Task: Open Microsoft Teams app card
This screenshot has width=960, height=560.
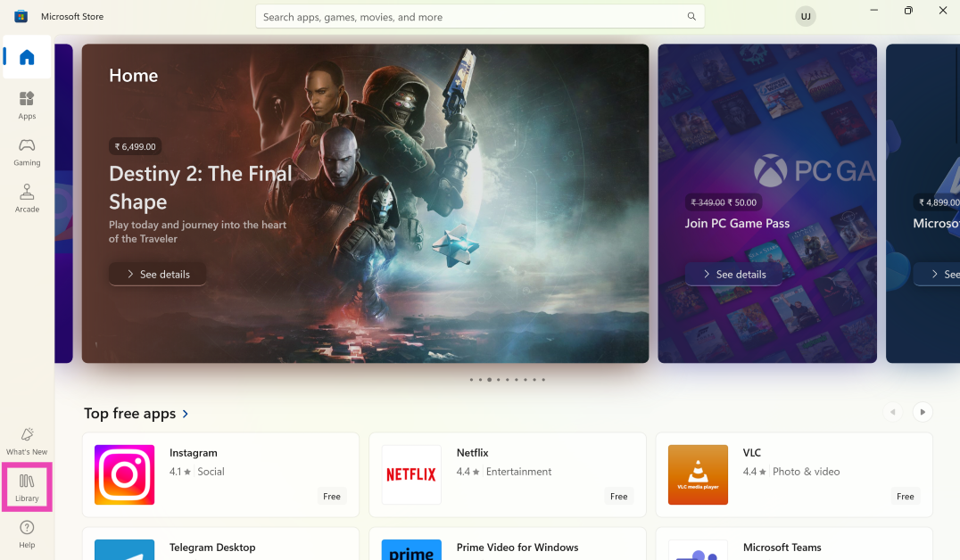Action: click(x=793, y=544)
